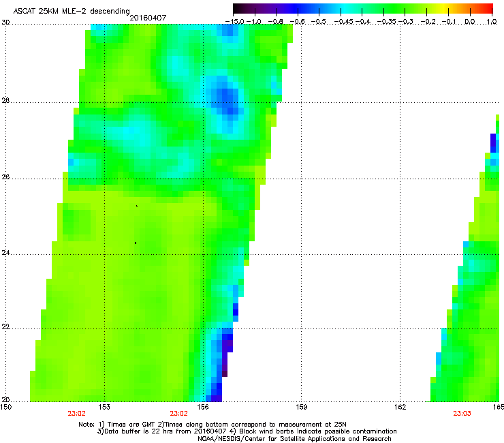Click the color bar label "-0.35"

(387, 22)
